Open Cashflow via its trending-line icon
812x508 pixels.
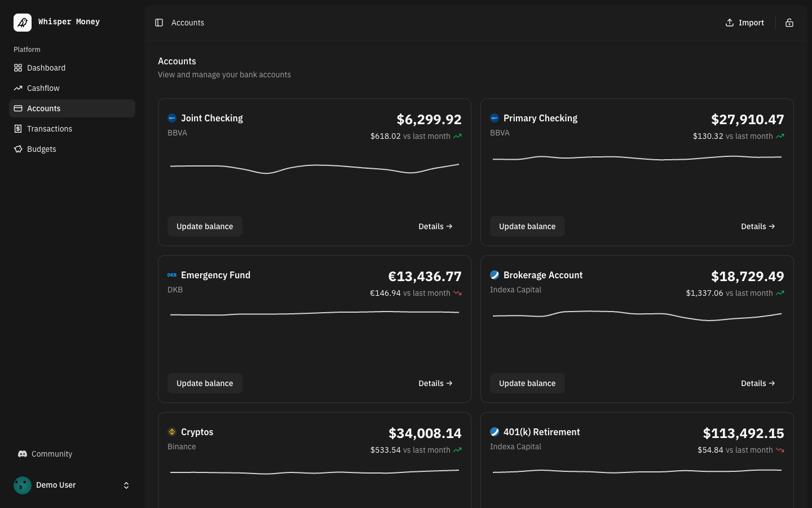[x=17, y=88]
